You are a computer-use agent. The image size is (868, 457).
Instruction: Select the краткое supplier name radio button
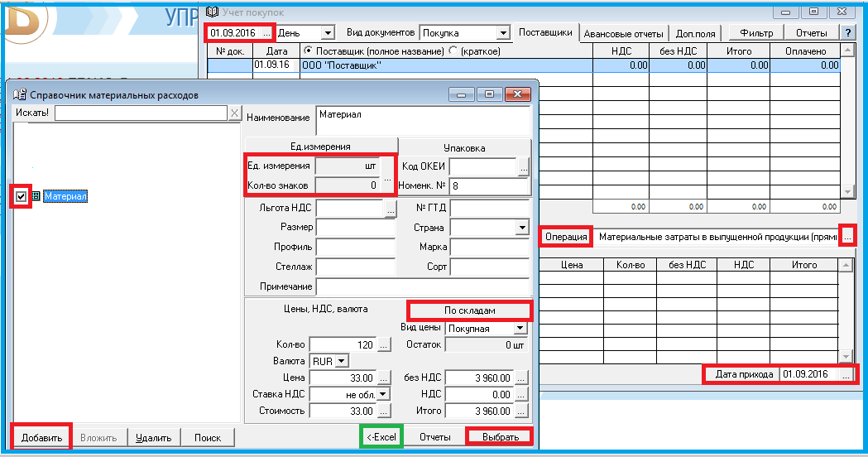(453, 51)
